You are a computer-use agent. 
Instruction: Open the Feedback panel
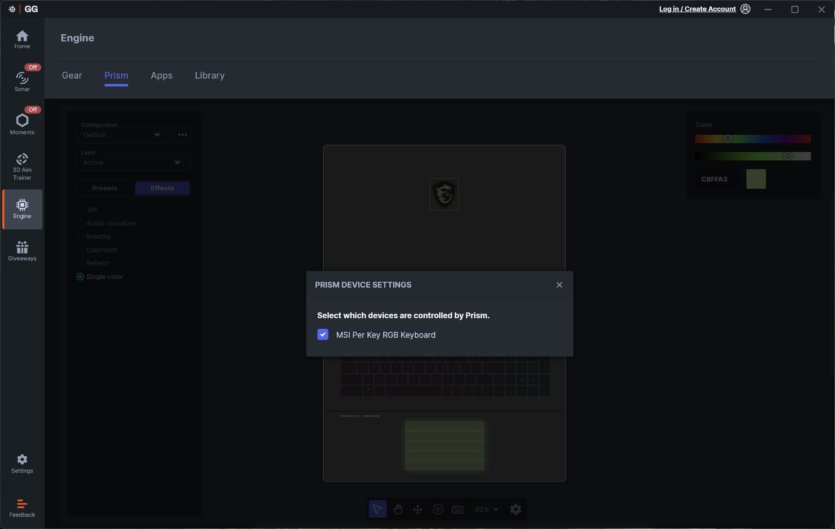[x=22, y=508]
